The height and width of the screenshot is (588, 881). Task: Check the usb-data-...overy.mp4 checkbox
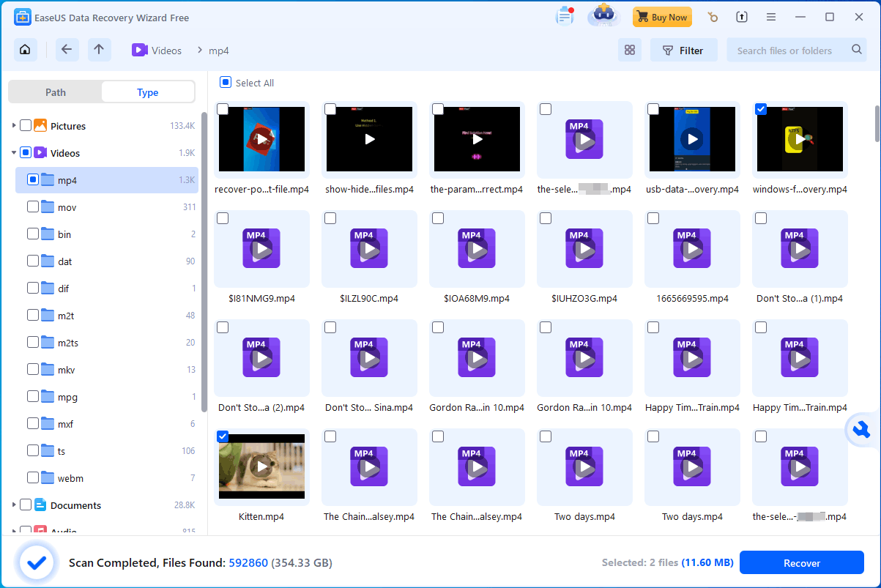[x=653, y=109]
